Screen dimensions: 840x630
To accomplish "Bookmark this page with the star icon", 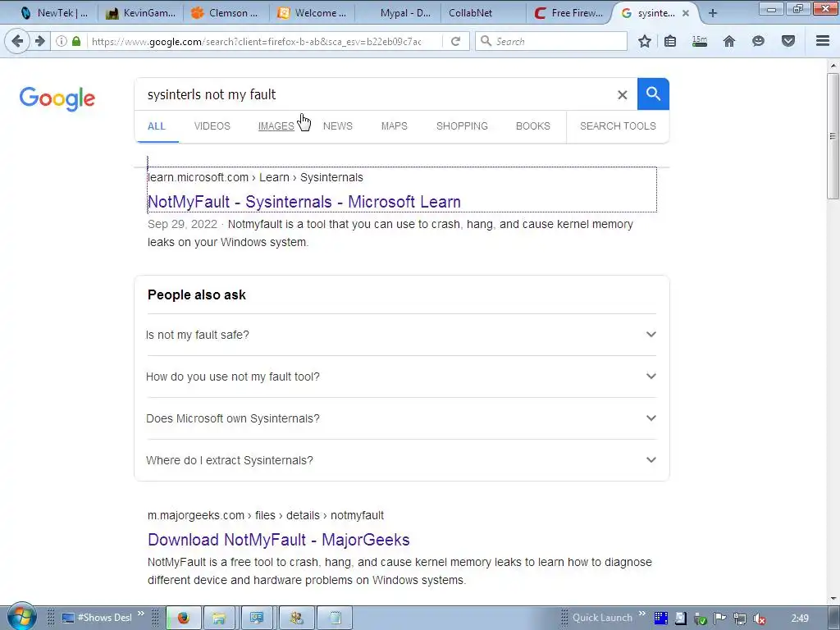I will click(x=645, y=41).
